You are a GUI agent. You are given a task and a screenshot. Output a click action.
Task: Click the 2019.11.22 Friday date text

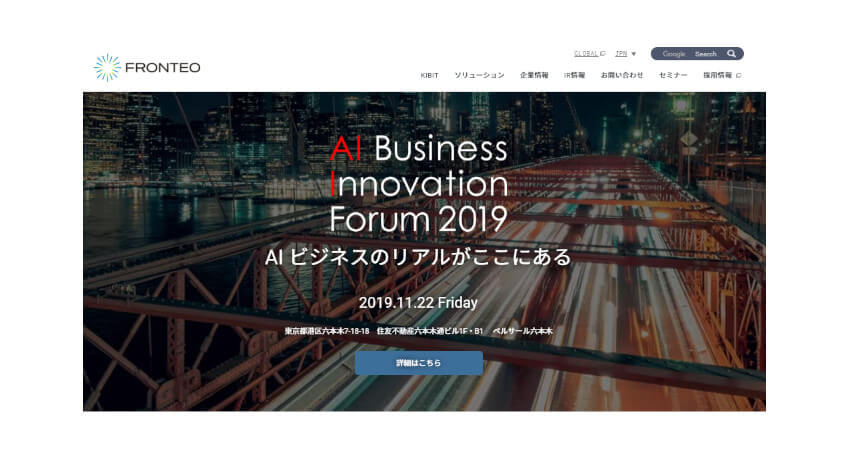pos(418,302)
